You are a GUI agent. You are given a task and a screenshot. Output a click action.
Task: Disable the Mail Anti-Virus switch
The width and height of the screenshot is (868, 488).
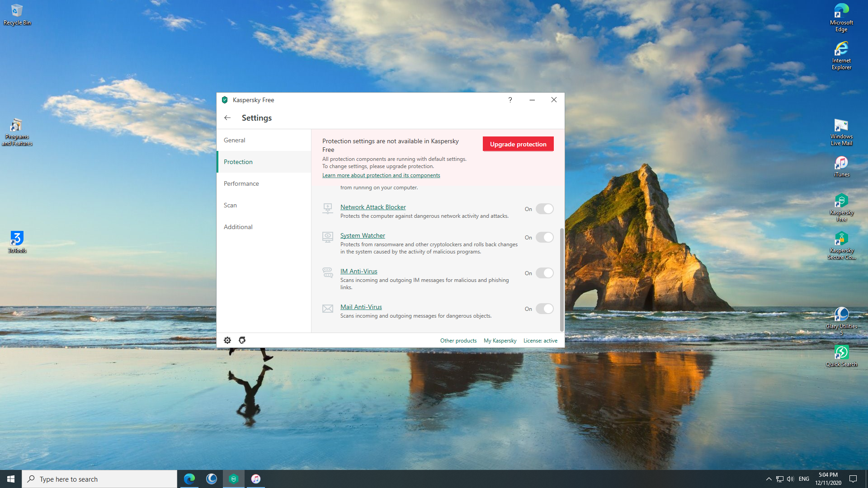point(544,309)
